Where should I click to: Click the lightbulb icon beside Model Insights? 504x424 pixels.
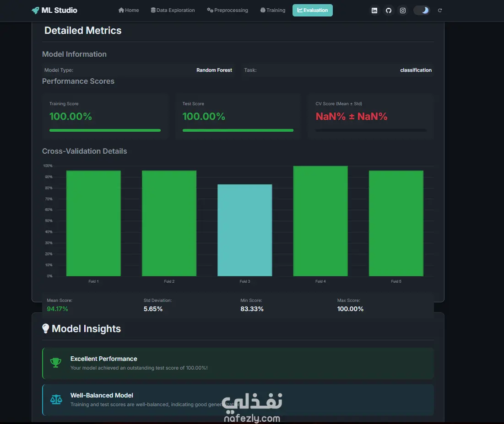pyautogui.click(x=46, y=328)
